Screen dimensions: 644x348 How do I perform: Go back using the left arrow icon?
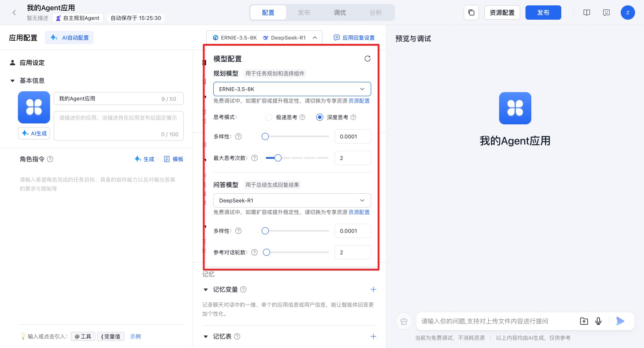pyautogui.click(x=14, y=13)
